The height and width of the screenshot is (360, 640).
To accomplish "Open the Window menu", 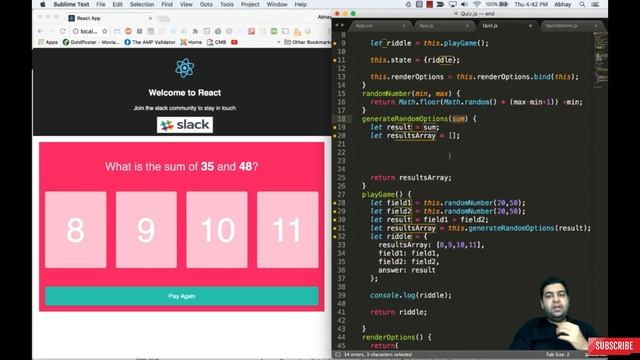I will (277, 4).
